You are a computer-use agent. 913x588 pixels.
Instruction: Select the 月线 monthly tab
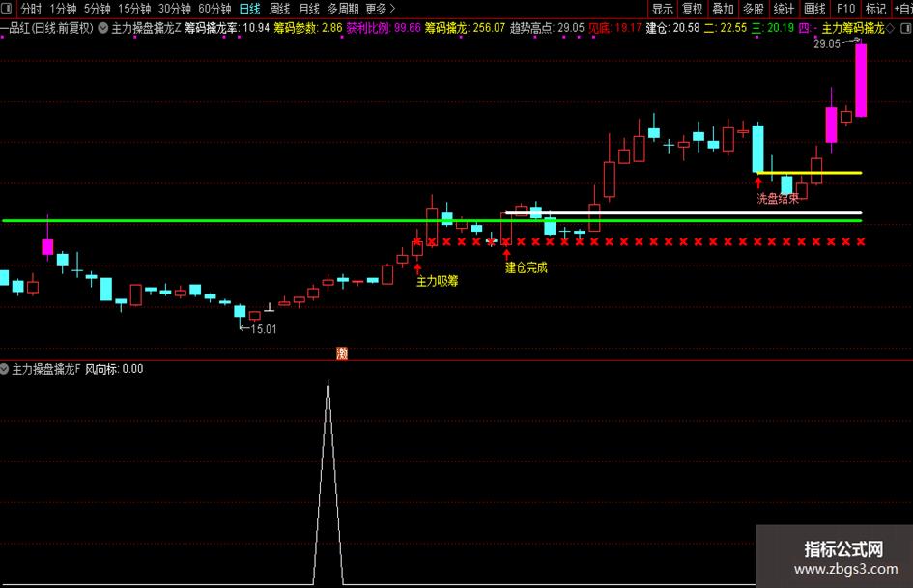point(308,9)
